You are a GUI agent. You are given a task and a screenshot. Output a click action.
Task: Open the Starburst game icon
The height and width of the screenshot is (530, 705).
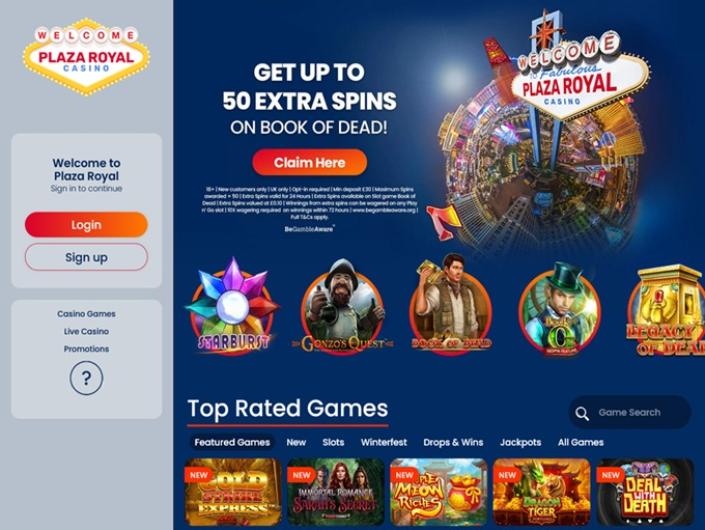click(x=232, y=307)
